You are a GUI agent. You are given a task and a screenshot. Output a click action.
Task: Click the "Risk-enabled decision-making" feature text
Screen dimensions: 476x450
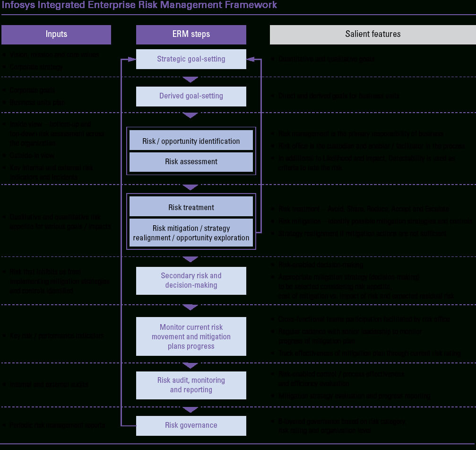point(320,265)
